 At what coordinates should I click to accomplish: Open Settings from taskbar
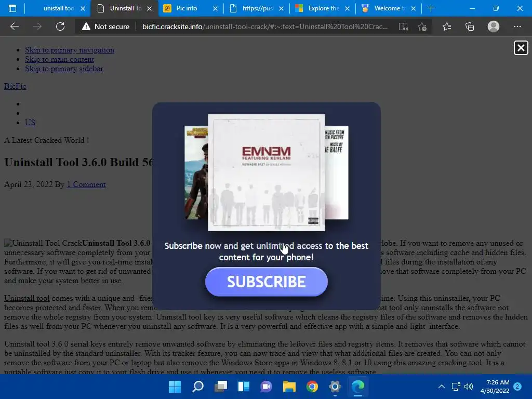335,387
